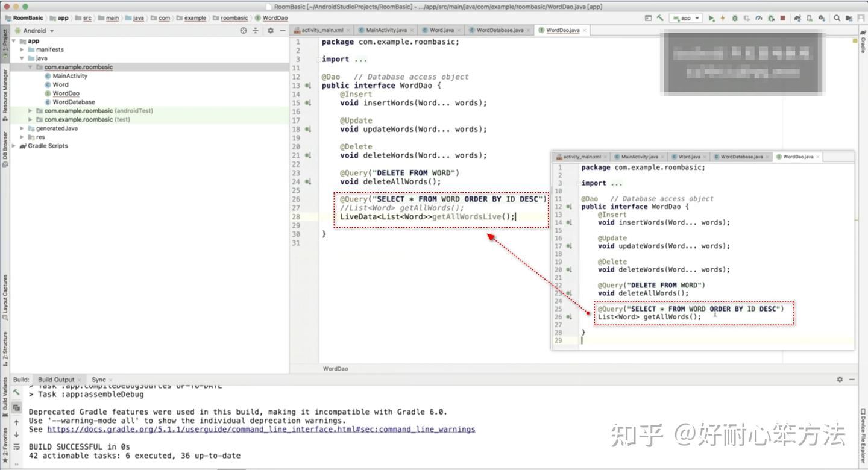Open the Search Everywhere magnifier
This screenshot has width=868, height=470.
coord(837,18)
